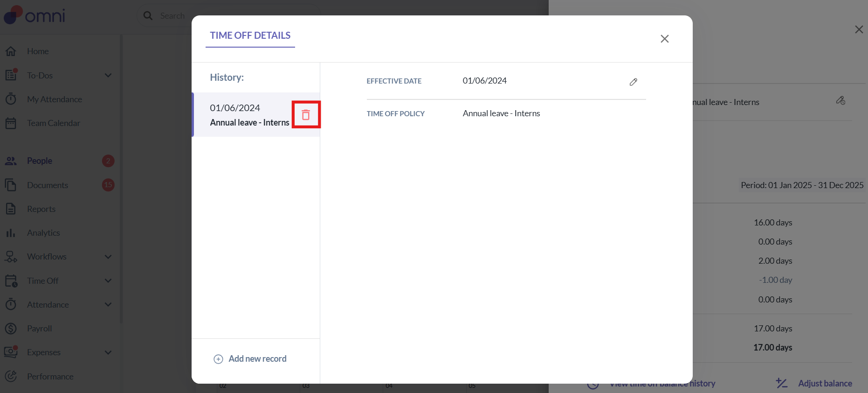The image size is (868, 393).
Task: Click the People group icon
Action: coord(11,161)
